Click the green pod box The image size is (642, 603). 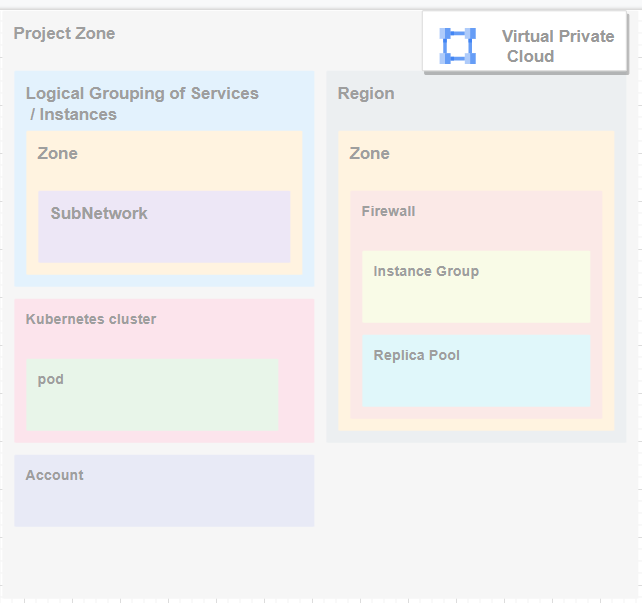pos(152,400)
